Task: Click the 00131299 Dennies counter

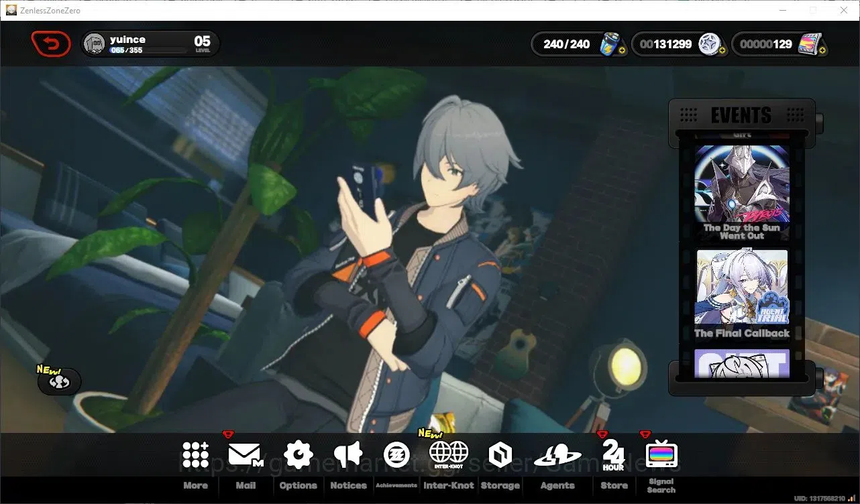Action: pos(665,44)
